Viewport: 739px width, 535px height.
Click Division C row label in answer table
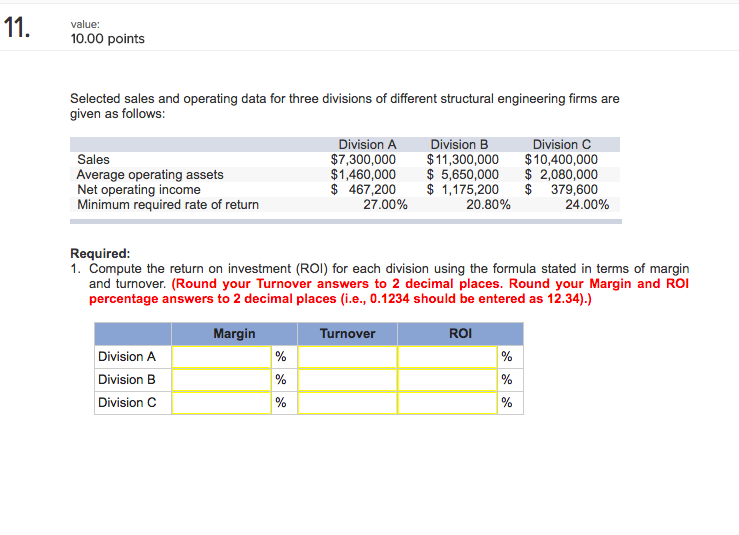pyautogui.click(x=127, y=403)
